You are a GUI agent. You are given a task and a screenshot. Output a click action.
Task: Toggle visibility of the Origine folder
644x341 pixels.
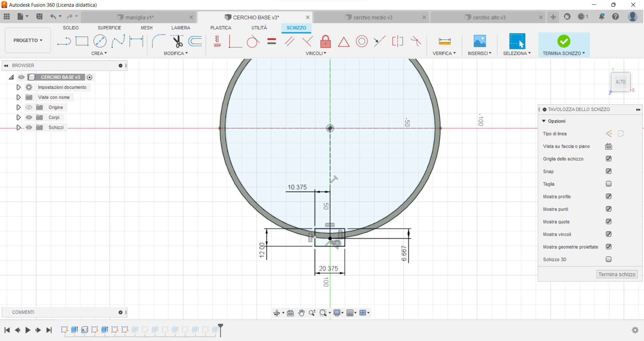coord(29,107)
